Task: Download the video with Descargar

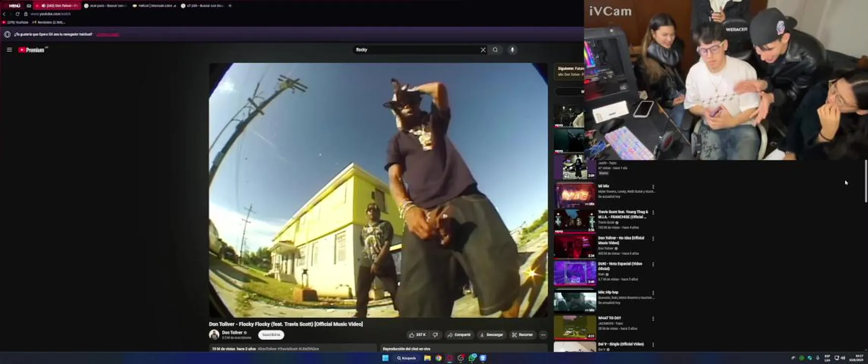Action: click(x=491, y=335)
